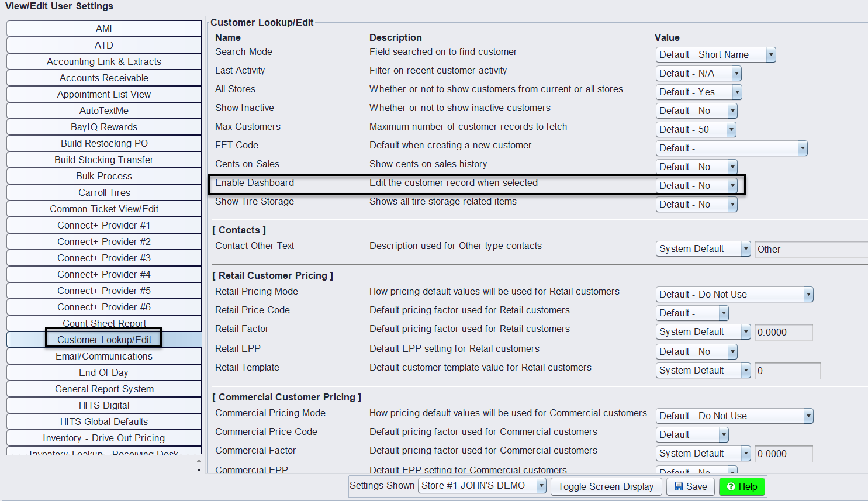Select the BayIQ Rewards settings section
Viewport: 868px width, 501px height.
point(103,127)
